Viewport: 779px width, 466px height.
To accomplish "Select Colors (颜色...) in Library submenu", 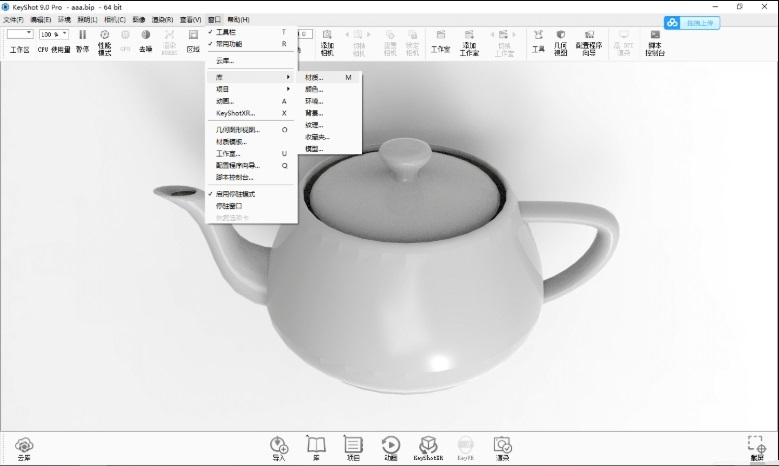I will coord(328,89).
